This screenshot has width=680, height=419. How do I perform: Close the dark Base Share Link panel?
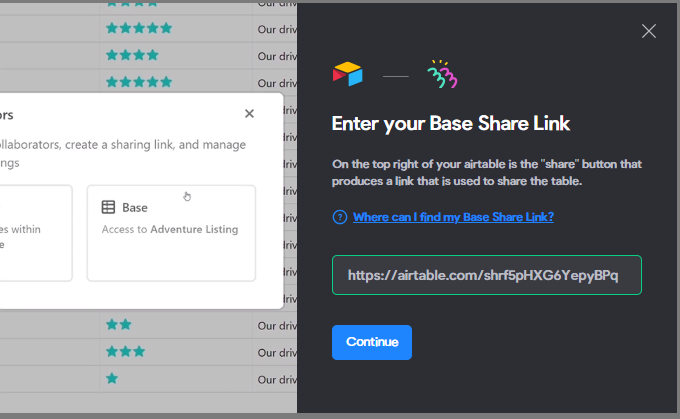tap(649, 31)
